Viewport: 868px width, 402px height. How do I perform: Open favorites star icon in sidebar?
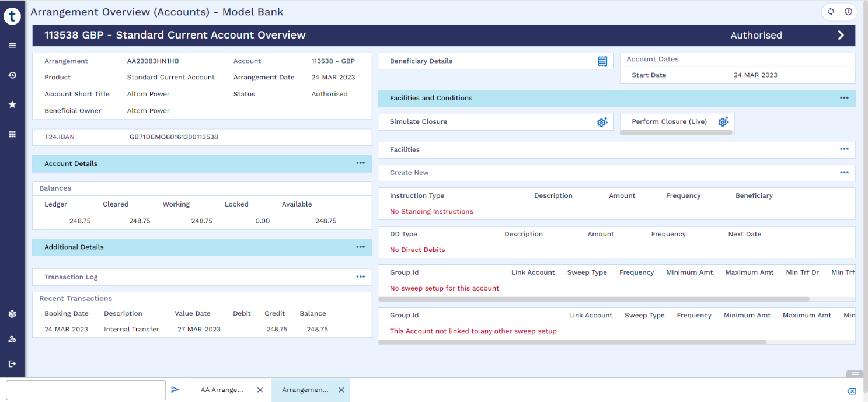[x=12, y=104]
